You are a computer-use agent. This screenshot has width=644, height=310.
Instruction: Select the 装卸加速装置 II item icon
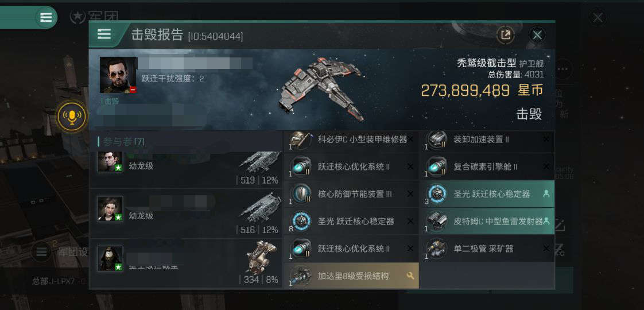(x=436, y=139)
